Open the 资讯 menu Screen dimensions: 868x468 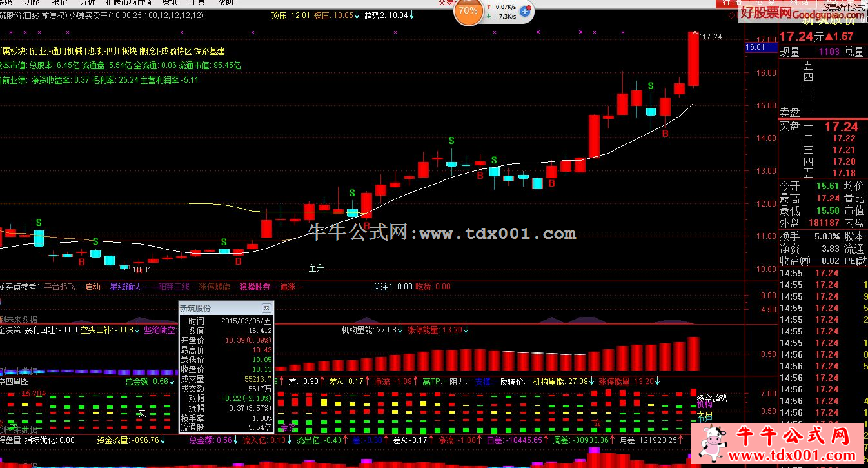170,3
